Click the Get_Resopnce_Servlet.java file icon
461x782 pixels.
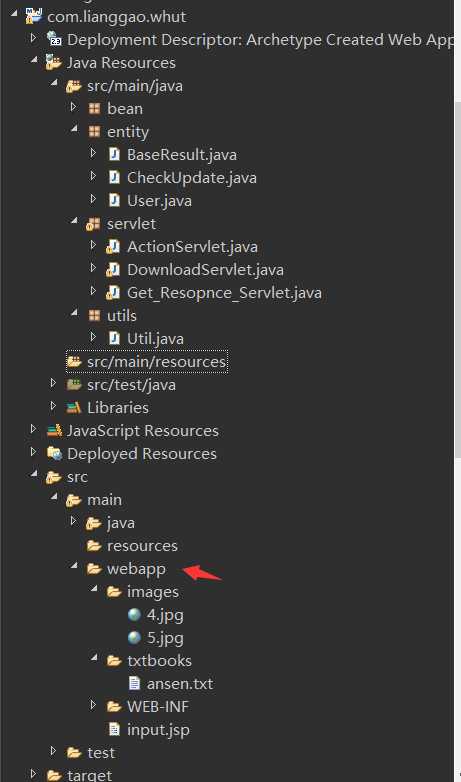click(113, 292)
